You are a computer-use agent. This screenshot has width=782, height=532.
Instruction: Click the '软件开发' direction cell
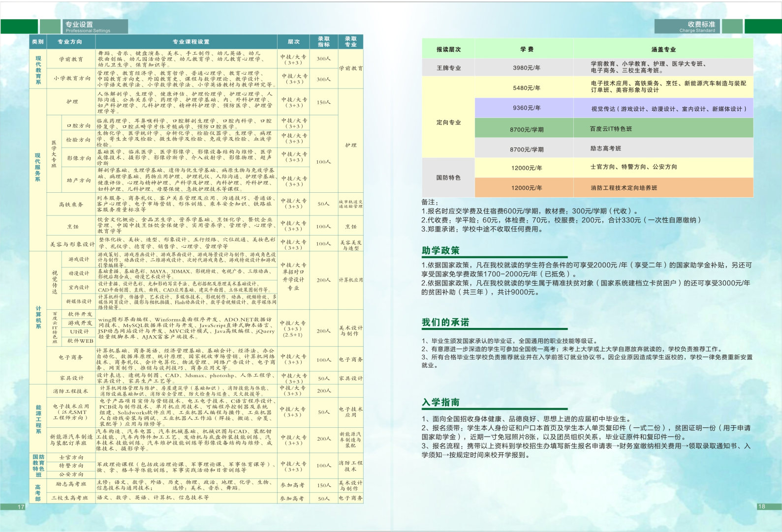coord(80,314)
